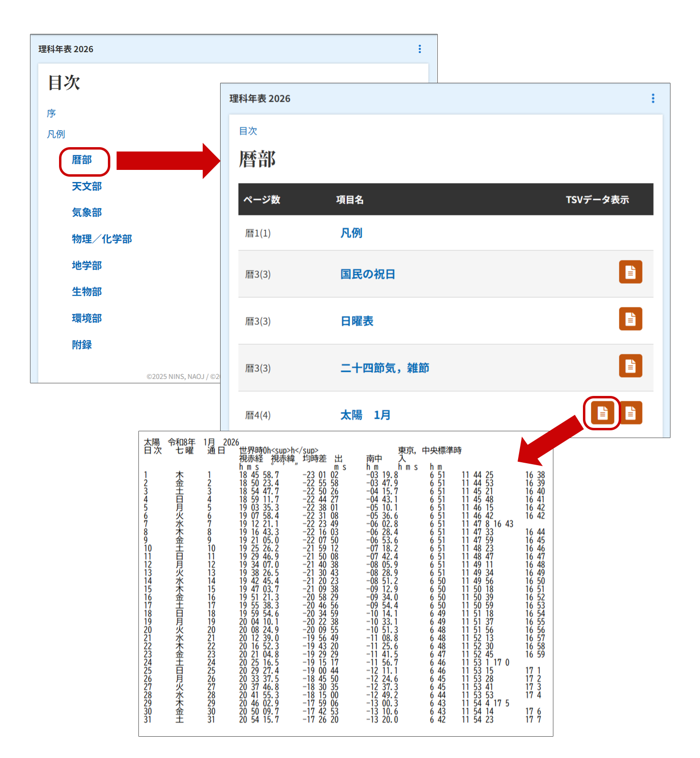Click the 目次 heading

coord(64,83)
